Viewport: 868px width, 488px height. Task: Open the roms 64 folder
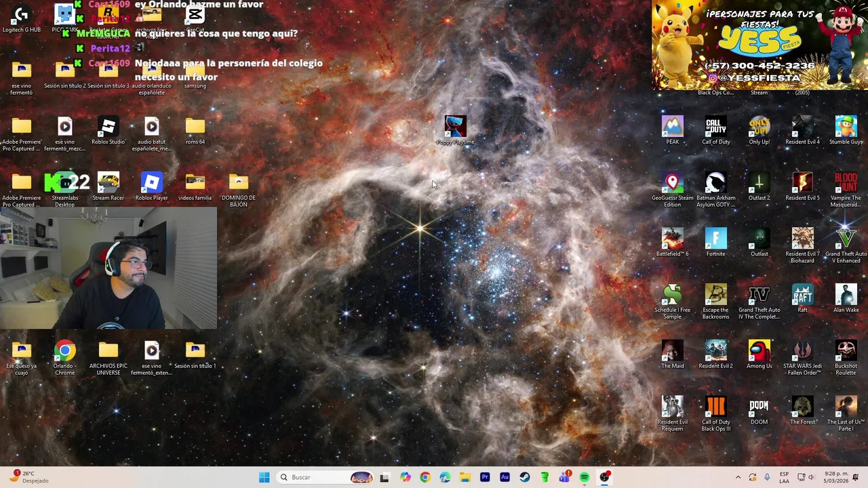pos(195,131)
